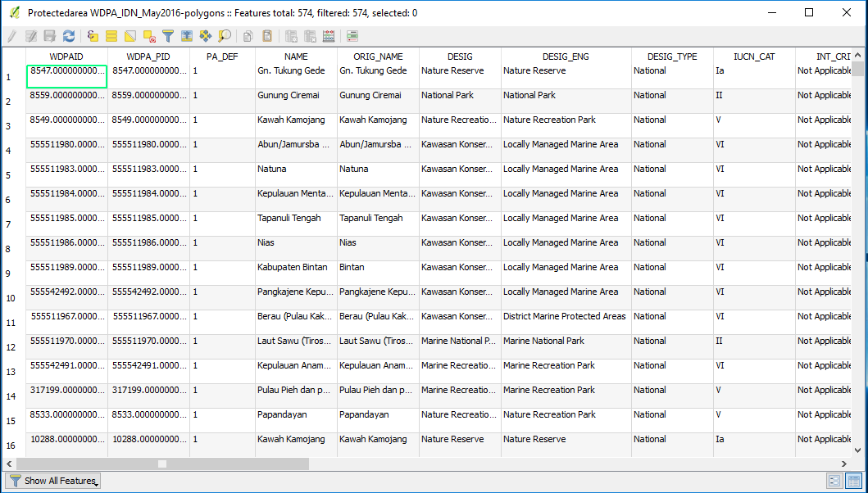The height and width of the screenshot is (493, 868).
Task: Click the Gn. Tukung Gede NAME cell
Action: (296, 77)
